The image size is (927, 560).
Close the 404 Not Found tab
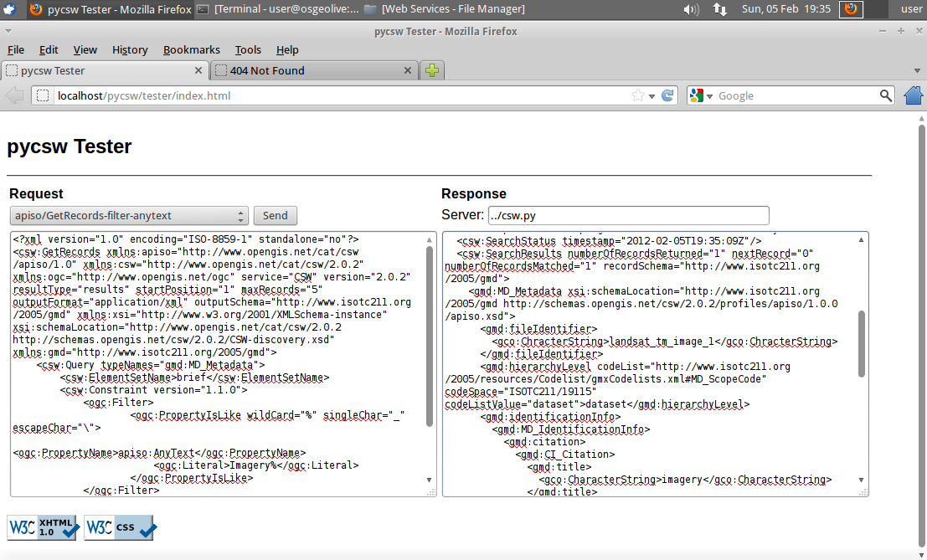pos(407,70)
